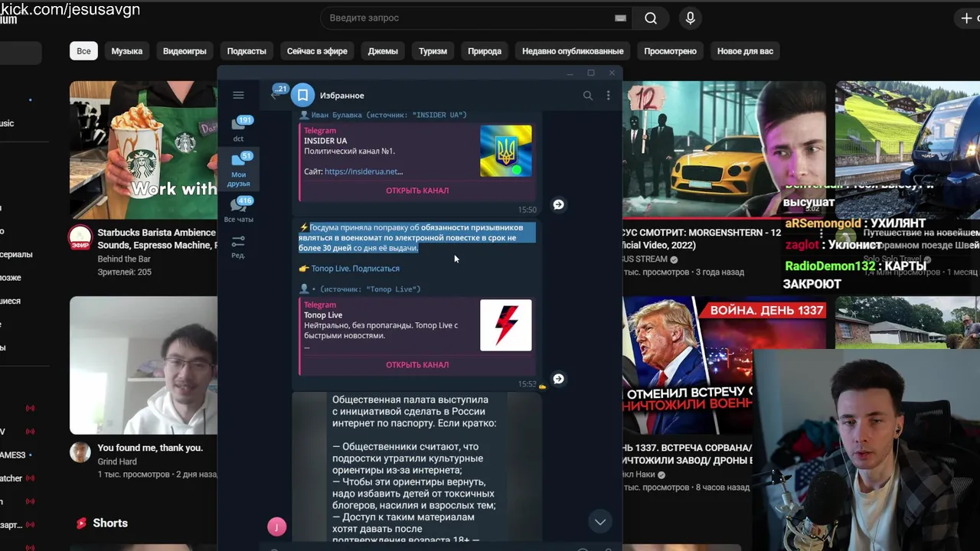Screen dimensions: 980x551
Task: Open MORGENSHTERN reaction video thumbnail
Action: pyautogui.click(x=724, y=150)
